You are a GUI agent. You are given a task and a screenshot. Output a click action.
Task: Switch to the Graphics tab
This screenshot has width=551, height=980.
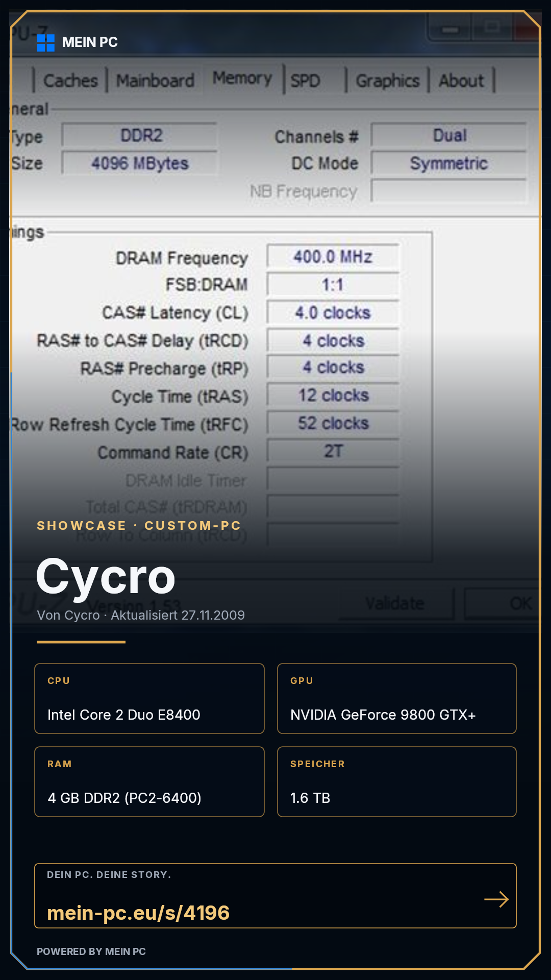[x=388, y=81]
